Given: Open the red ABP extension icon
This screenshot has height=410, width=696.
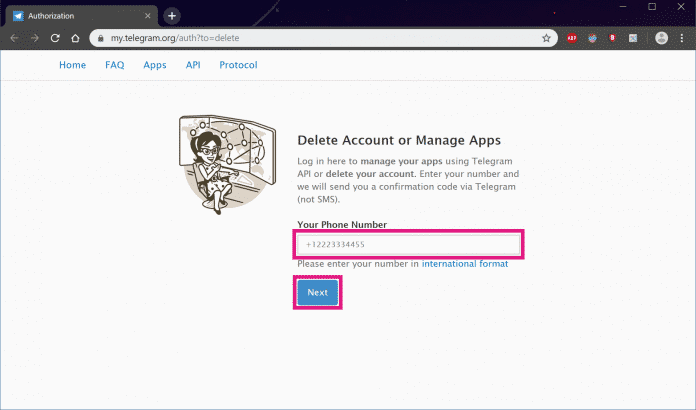Looking at the screenshot, I should tap(572, 38).
